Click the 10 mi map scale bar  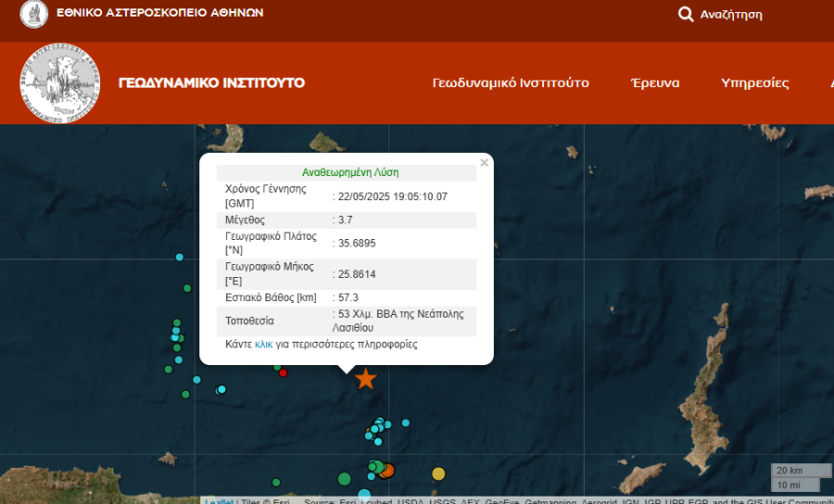tap(796, 485)
